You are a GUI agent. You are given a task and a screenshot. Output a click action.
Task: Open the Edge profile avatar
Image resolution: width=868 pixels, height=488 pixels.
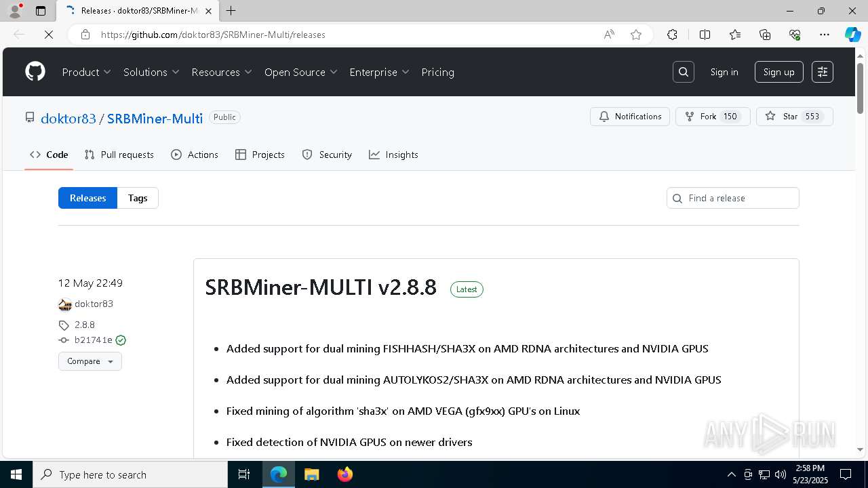15,11
